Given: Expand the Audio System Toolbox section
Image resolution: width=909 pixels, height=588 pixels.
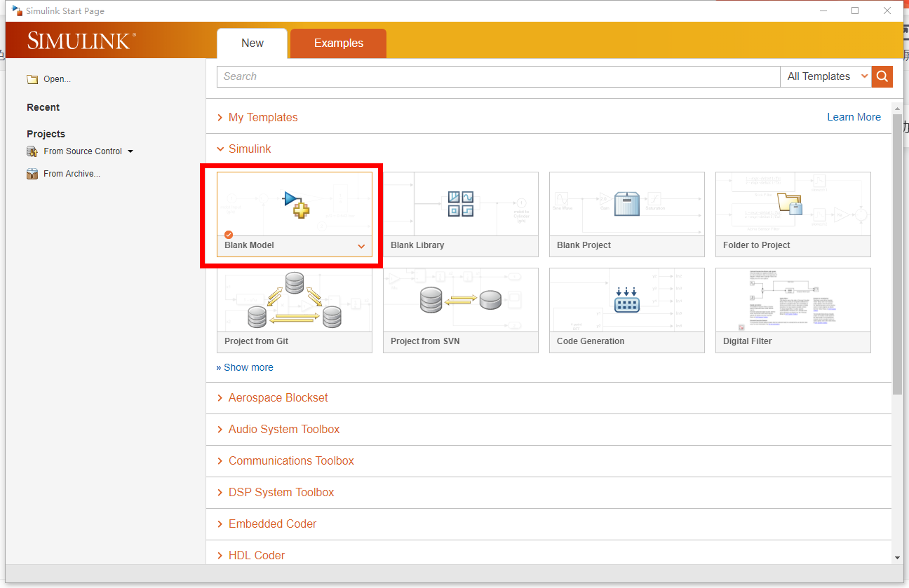Looking at the screenshot, I should click(x=278, y=429).
